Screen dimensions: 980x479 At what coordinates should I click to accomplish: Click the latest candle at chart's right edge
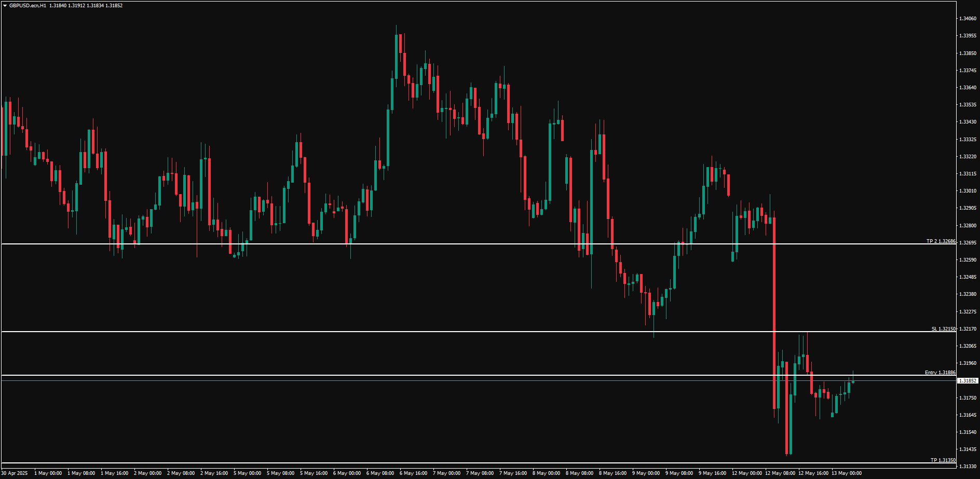853,381
